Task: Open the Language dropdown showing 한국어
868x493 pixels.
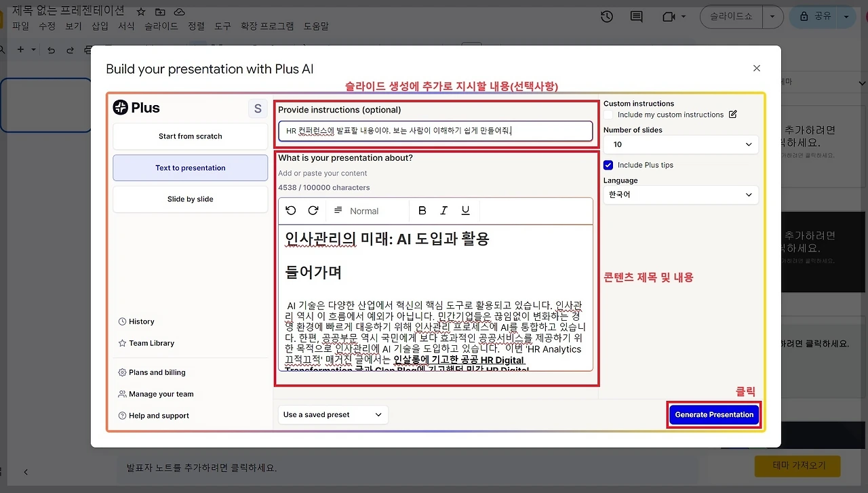Action: [681, 195]
